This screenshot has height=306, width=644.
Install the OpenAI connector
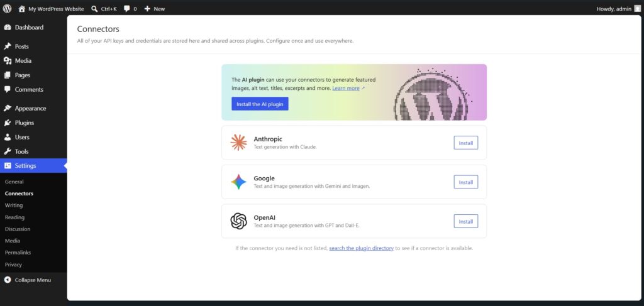465,221
